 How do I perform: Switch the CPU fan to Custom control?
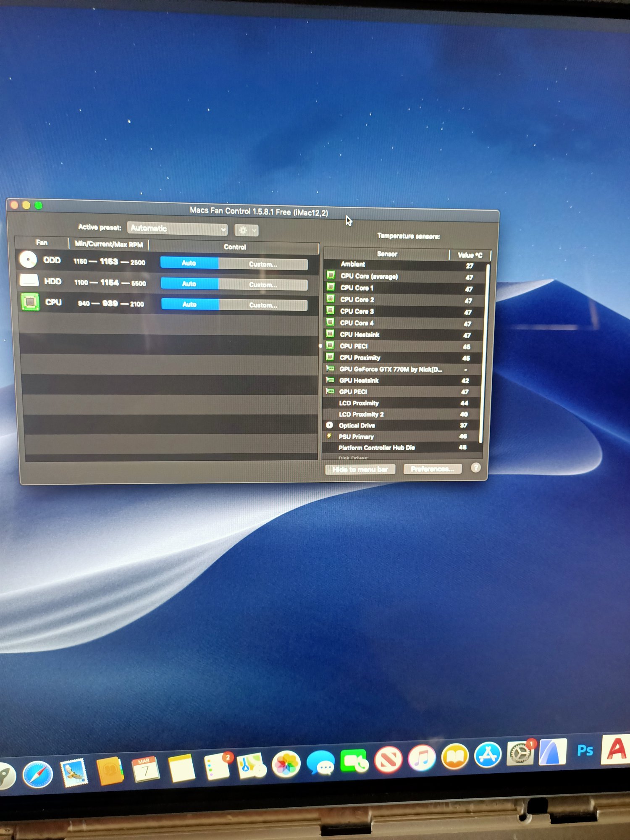[263, 305]
